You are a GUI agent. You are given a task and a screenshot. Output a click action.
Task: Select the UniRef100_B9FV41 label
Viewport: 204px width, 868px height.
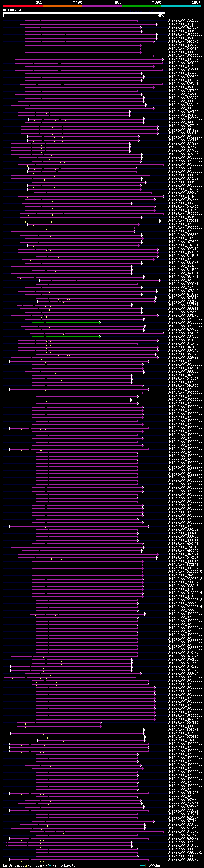click(x=183, y=84)
